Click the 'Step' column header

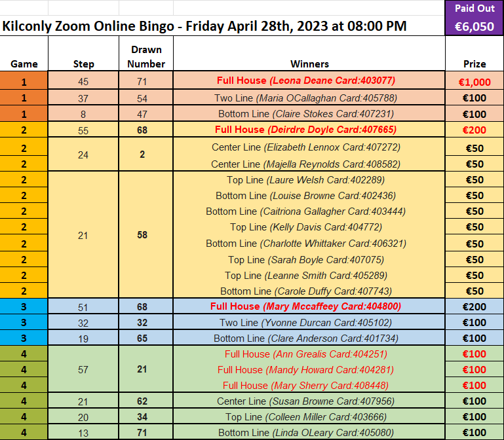coord(84,53)
